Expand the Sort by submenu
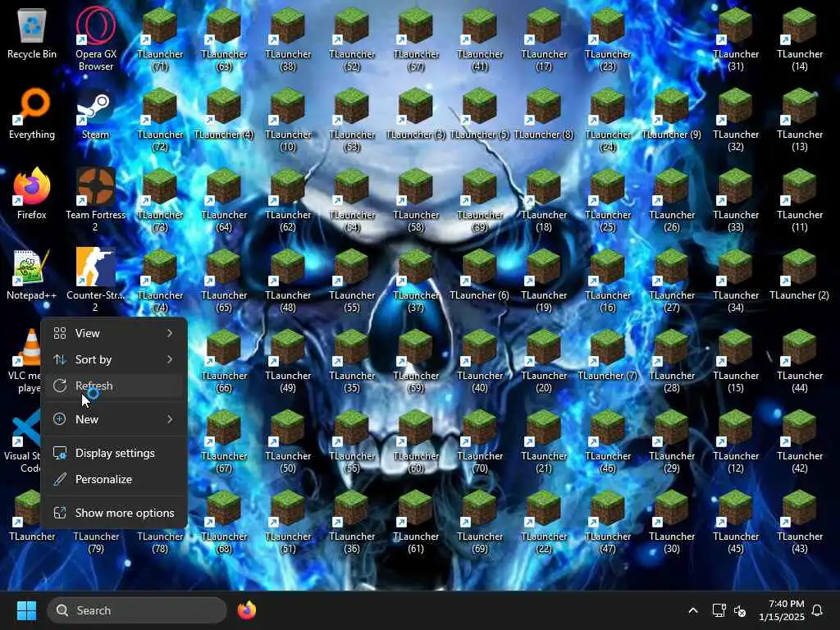The width and height of the screenshot is (840, 630). tap(113, 359)
